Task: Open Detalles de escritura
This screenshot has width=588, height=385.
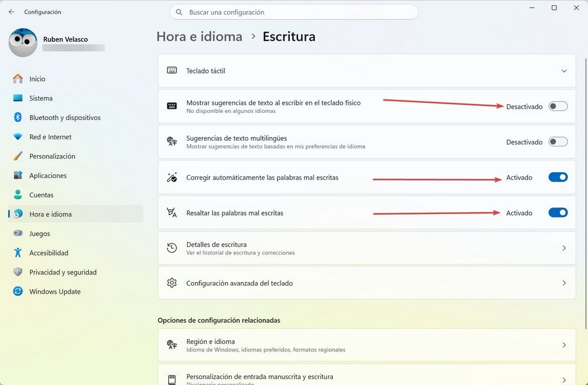Action: (x=366, y=248)
